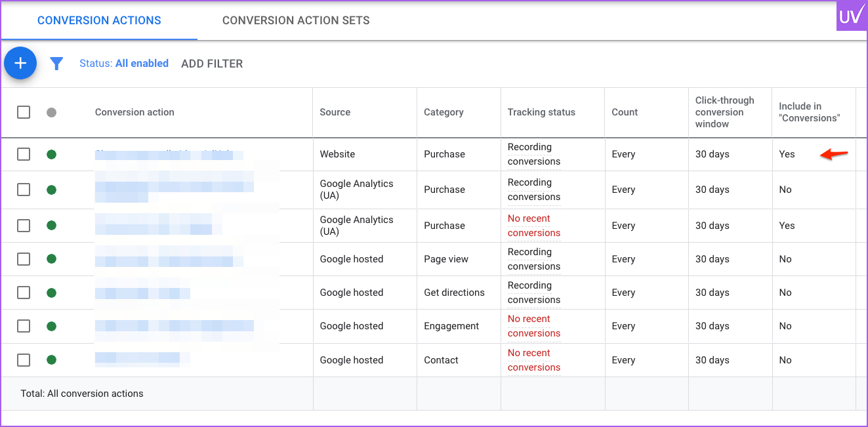Click the ADD FILTER button
The image size is (868, 427).
point(212,64)
